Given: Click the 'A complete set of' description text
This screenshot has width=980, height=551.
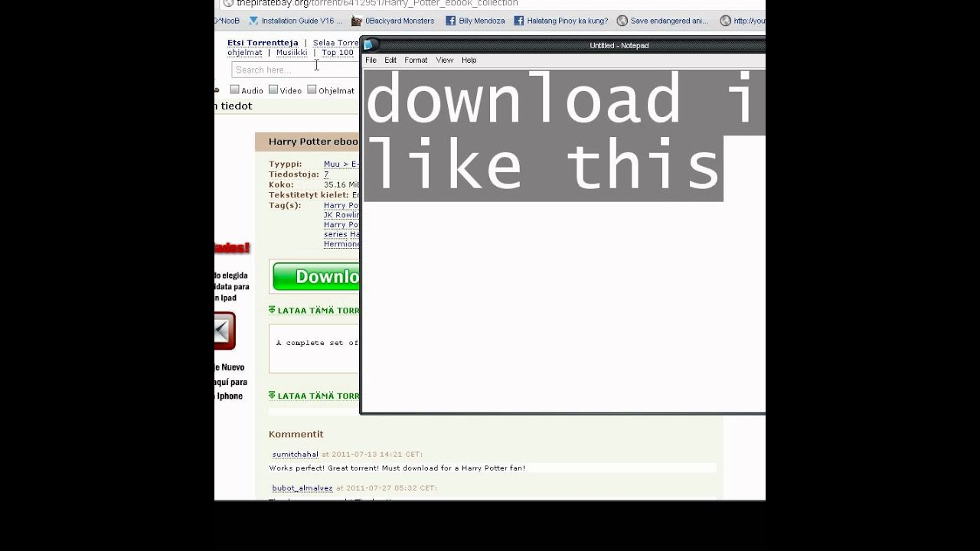Looking at the screenshot, I should (x=317, y=343).
